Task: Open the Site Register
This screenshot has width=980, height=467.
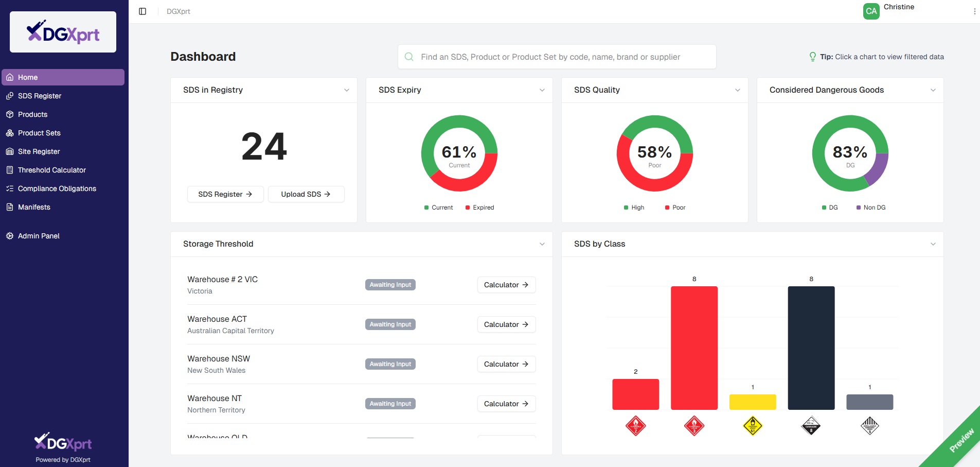Action: pos(40,151)
